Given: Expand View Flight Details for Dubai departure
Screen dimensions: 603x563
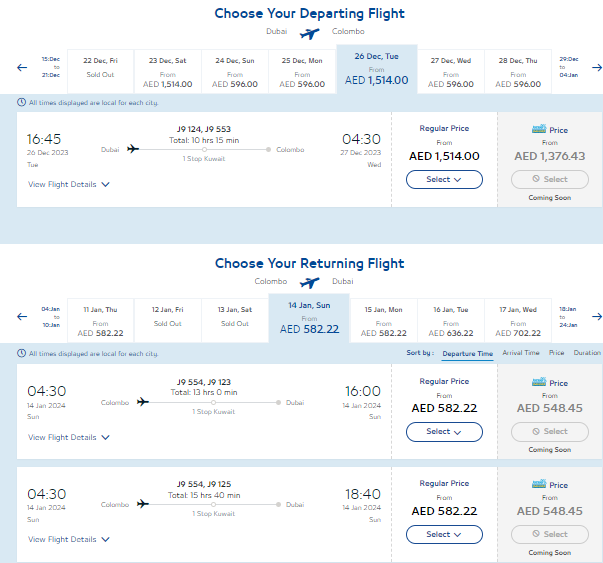Looking at the screenshot, I should click(x=68, y=185).
